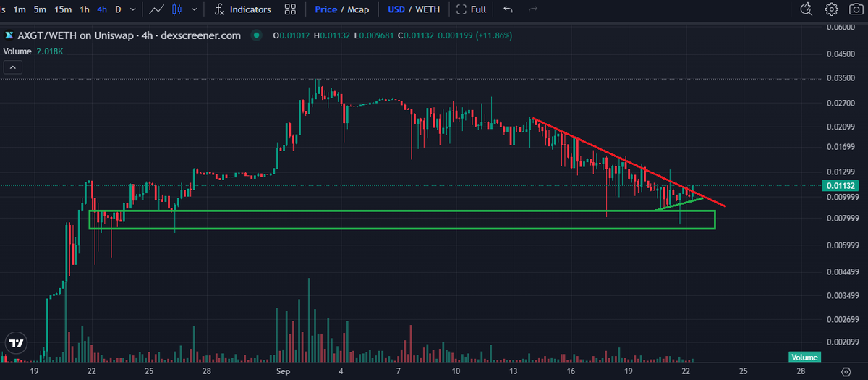Image resolution: width=868 pixels, height=380 pixels.
Task: Select the 1m timeframe
Action: point(20,9)
